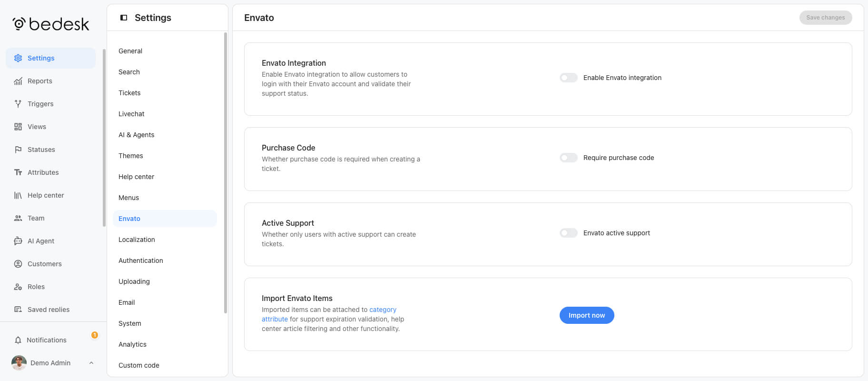Screen dimensions: 868x381
Task: Open Uploading settings section
Action: pyautogui.click(x=165, y=281)
